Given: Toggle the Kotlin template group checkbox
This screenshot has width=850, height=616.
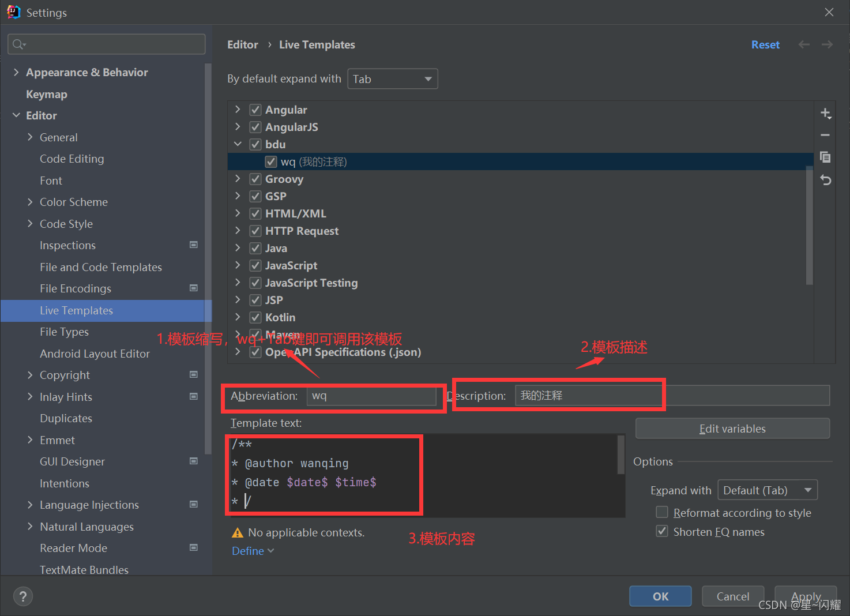Looking at the screenshot, I should (x=255, y=317).
